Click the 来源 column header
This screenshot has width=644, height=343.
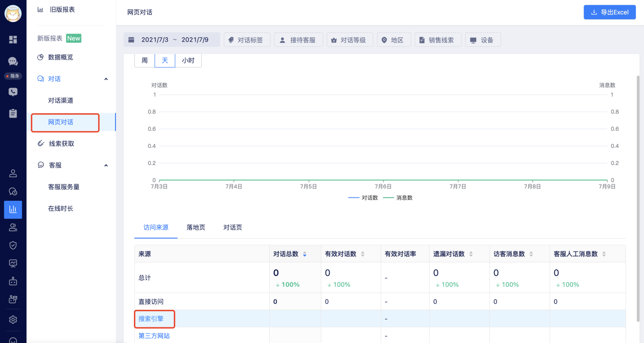[x=202, y=254]
